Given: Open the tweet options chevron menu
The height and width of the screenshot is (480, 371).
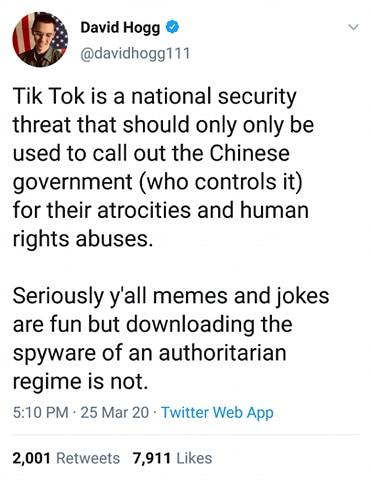Looking at the screenshot, I should (x=353, y=27).
